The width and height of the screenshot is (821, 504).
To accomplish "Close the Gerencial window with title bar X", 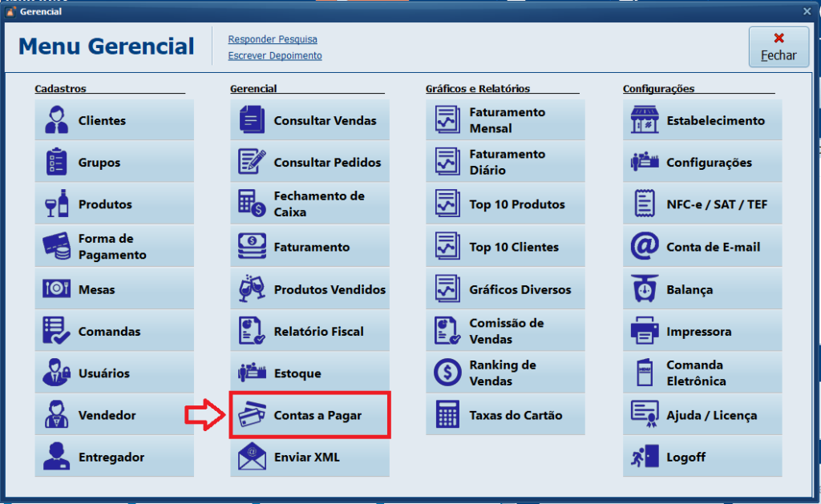I will [807, 11].
